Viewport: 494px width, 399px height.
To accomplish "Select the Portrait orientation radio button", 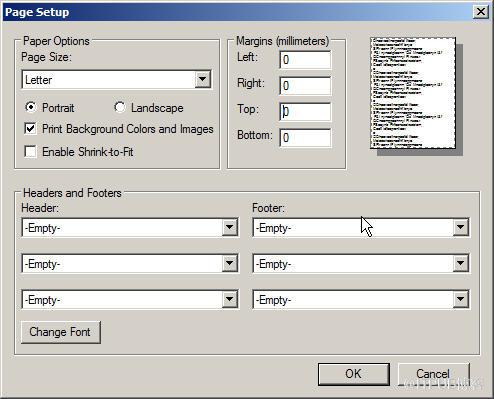I will click(x=31, y=107).
